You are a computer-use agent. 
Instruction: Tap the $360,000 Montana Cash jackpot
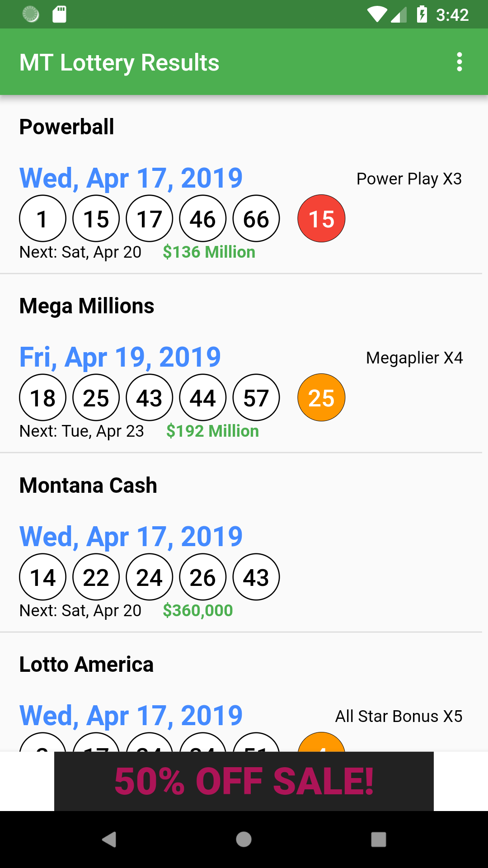click(198, 611)
